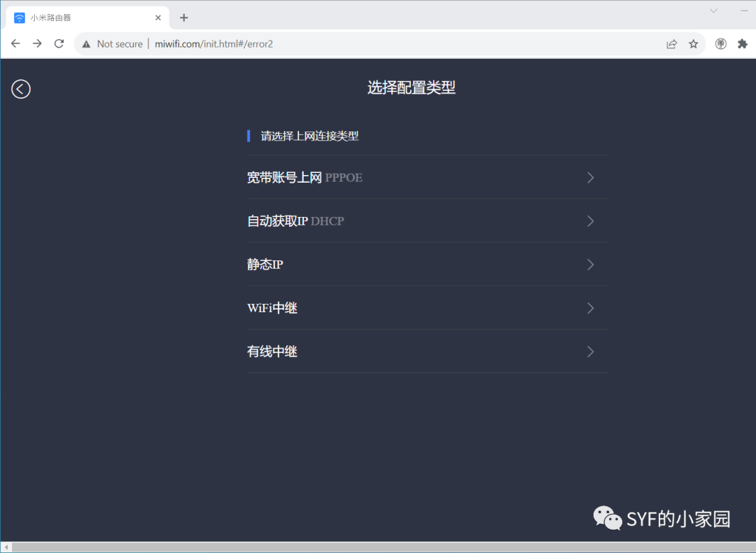Open new browser tab with plus
This screenshot has width=756, height=553.
184,17
